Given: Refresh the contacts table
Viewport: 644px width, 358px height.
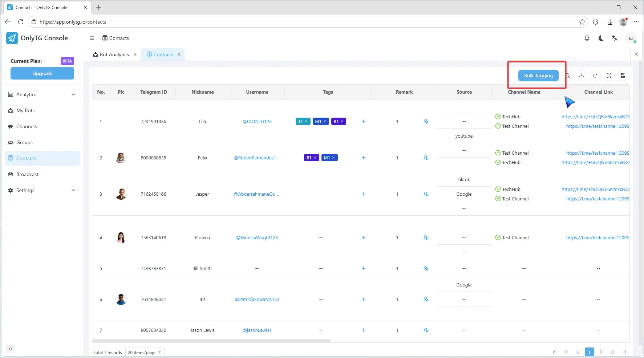Looking at the screenshot, I should (x=595, y=76).
